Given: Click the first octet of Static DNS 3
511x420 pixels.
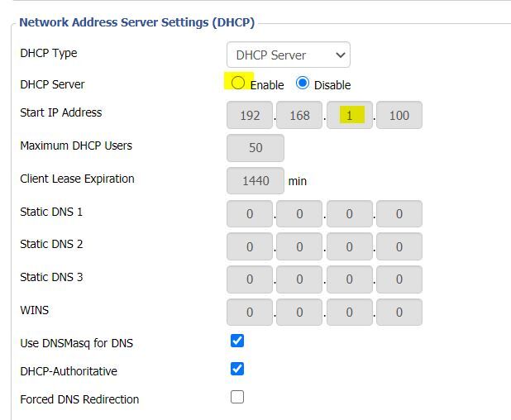Looking at the screenshot, I should click(250, 279).
